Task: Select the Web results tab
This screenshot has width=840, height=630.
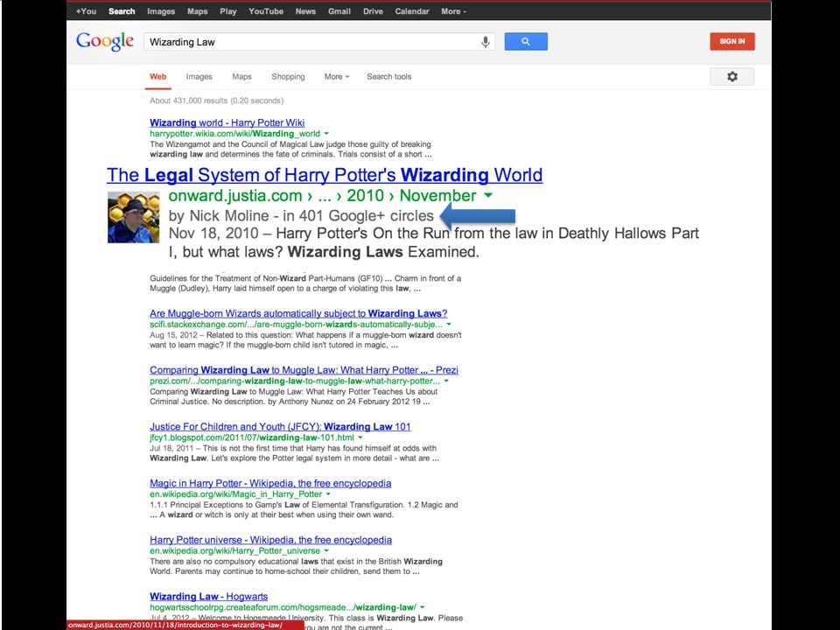Action: point(158,77)
